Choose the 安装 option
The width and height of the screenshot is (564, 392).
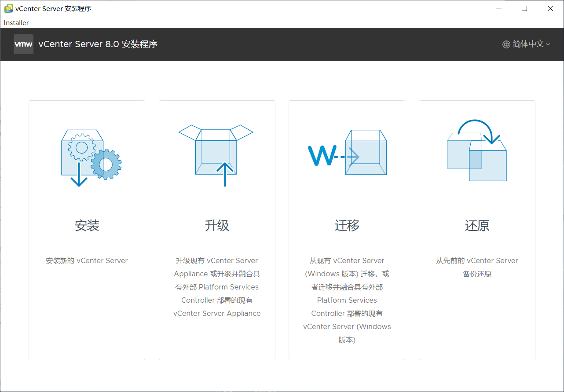(87, 225)
